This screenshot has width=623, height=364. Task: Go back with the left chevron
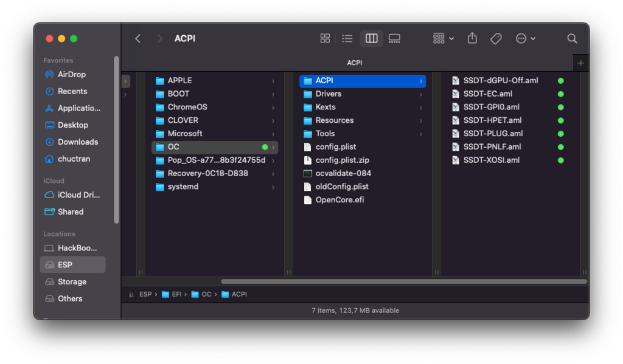(138, 38)
